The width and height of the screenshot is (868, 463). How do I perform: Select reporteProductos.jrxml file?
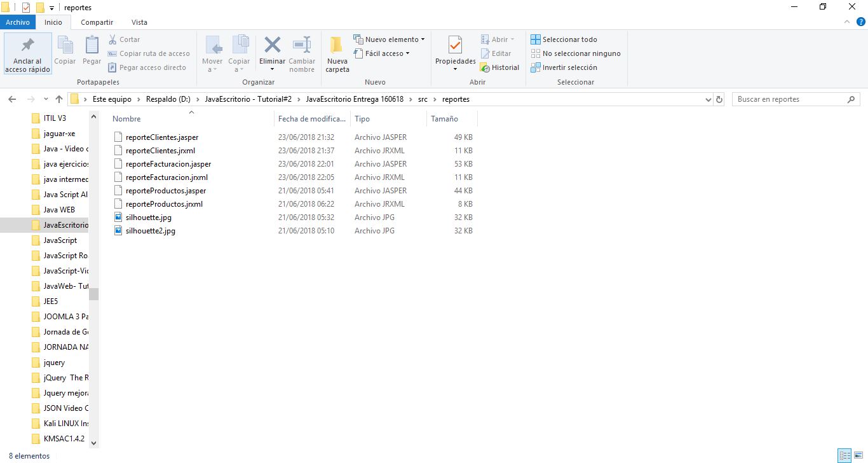pos(164,204)
